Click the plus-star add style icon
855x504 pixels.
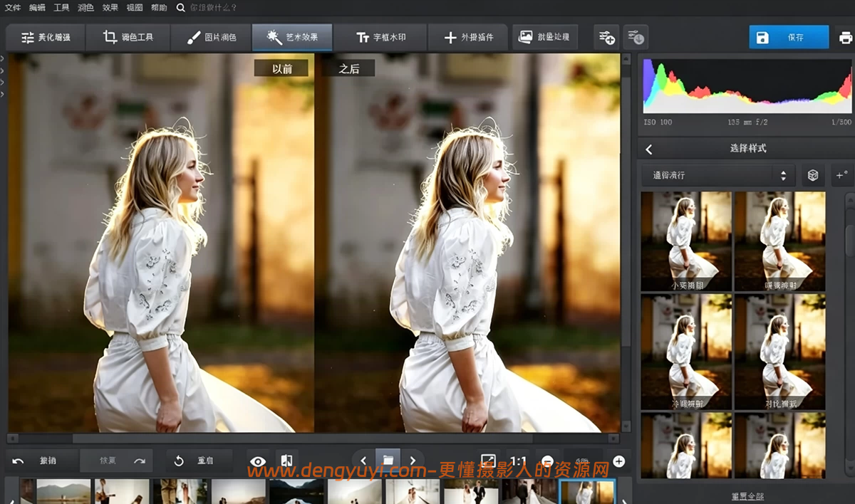point(841,174)
